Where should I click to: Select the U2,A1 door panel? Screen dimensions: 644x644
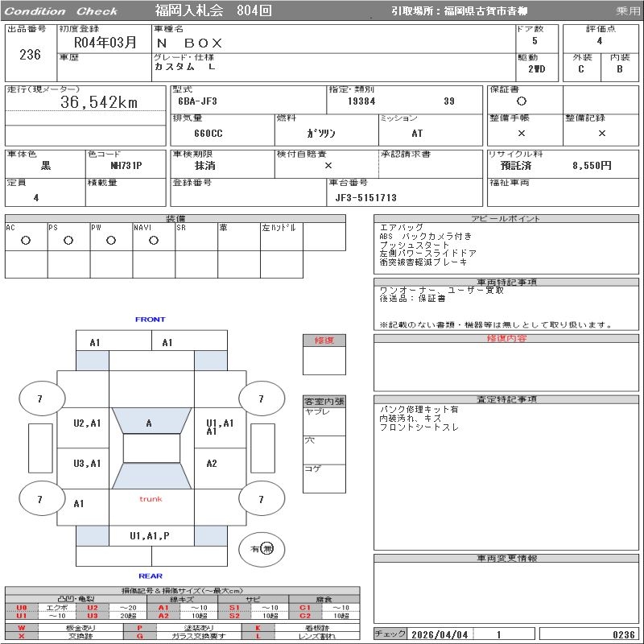click(x=86, y=423)
